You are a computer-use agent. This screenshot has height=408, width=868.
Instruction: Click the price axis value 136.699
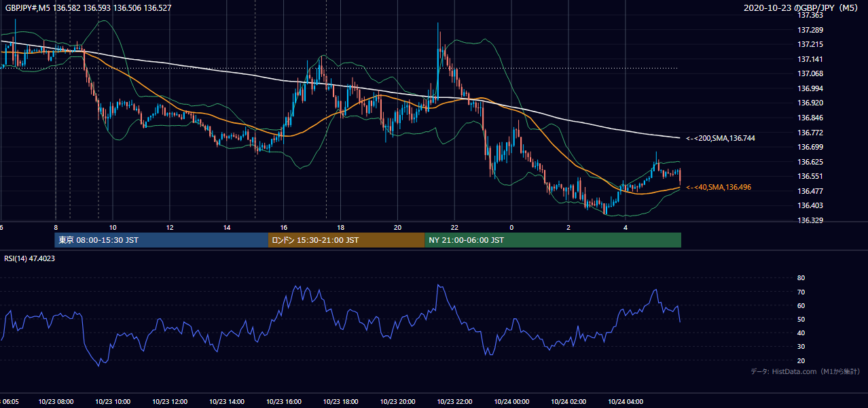tap(810, 147)
